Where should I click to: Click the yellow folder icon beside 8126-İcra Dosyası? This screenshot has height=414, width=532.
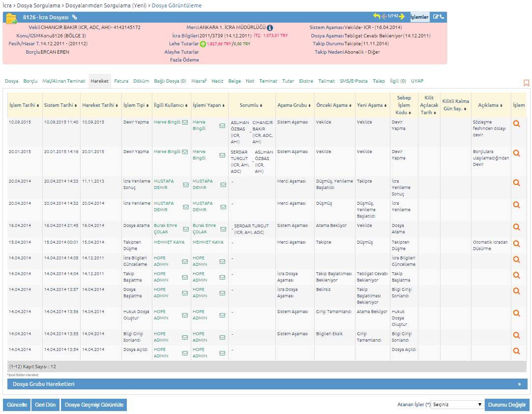point(11,18)
